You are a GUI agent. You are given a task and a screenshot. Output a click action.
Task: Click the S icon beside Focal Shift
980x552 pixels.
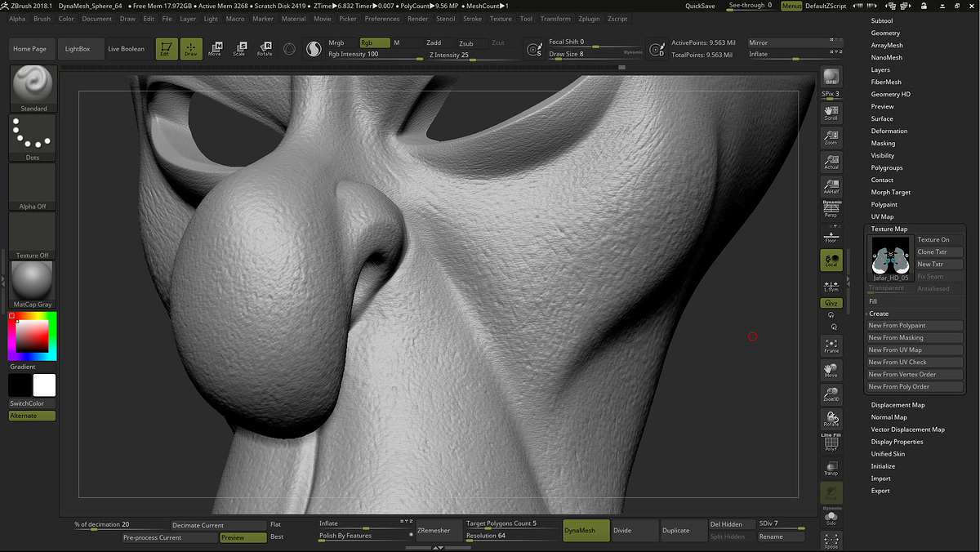tap(534, 50)
